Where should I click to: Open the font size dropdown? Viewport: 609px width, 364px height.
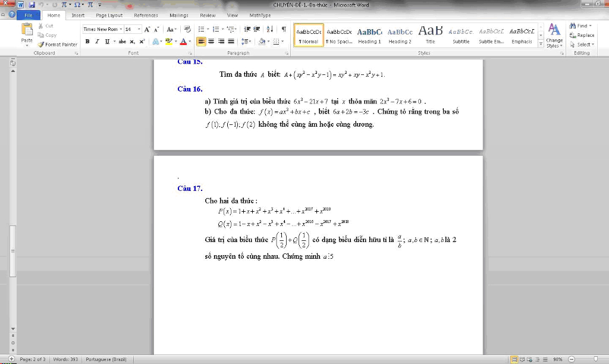pyautogui.click(x=139, y=29)
